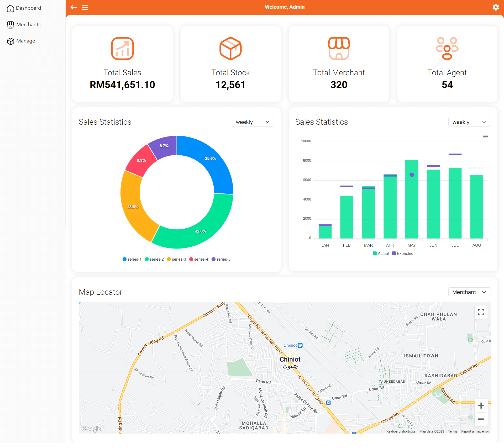Click the Report a map error link

click(x=475, y=431)
